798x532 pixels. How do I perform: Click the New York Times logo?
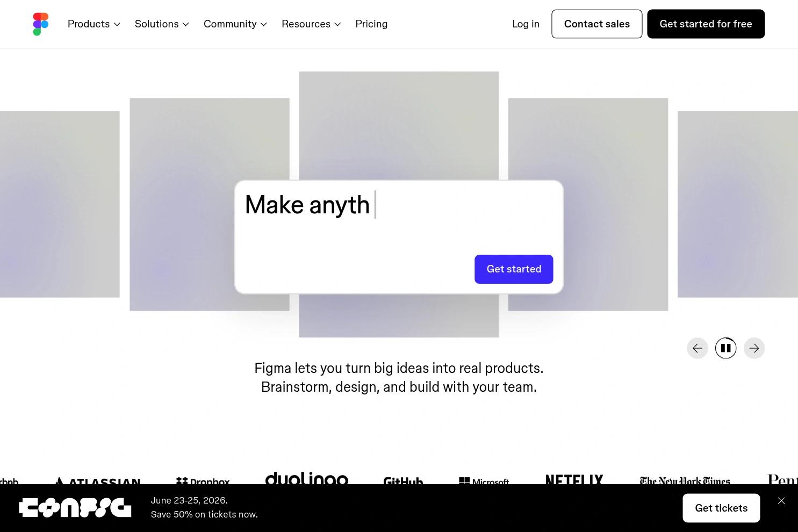coord(685,480)
